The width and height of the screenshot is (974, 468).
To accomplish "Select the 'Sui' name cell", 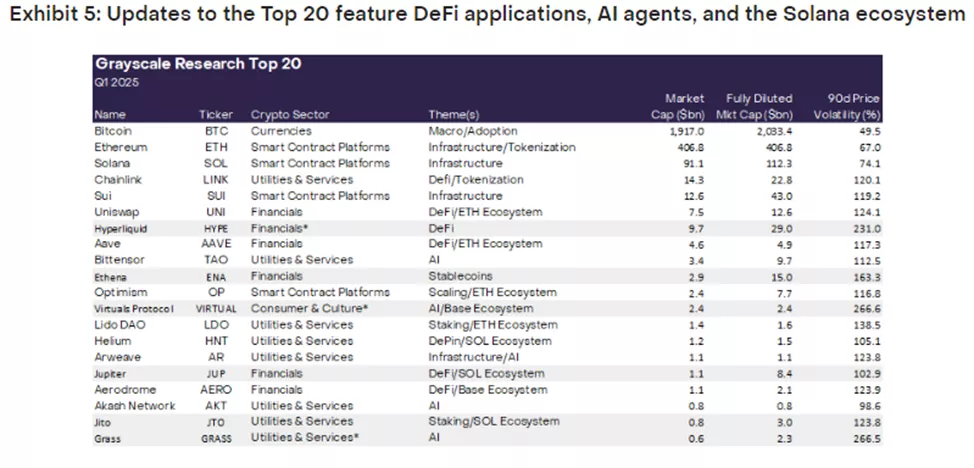I will [x=102, y=196].
